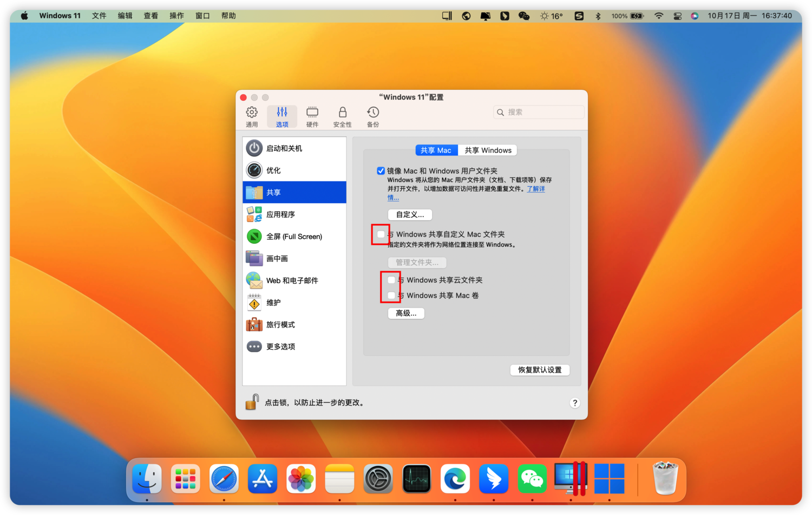Open the 了解详情 link
This screenshot has height=515, width=812.
point(536,189)
